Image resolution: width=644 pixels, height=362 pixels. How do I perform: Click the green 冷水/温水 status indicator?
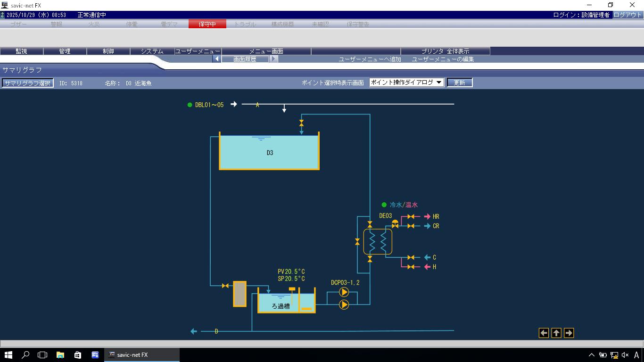click(384, 205)
